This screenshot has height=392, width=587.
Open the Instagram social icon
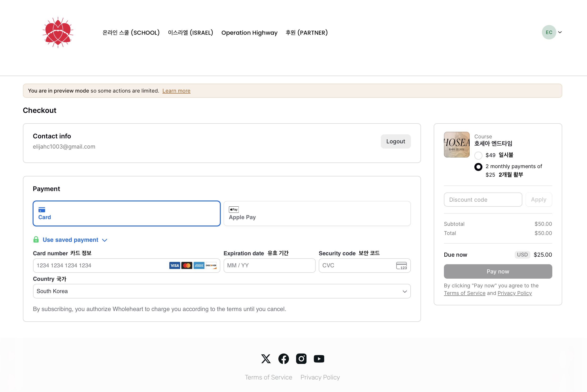click(301, 359)
